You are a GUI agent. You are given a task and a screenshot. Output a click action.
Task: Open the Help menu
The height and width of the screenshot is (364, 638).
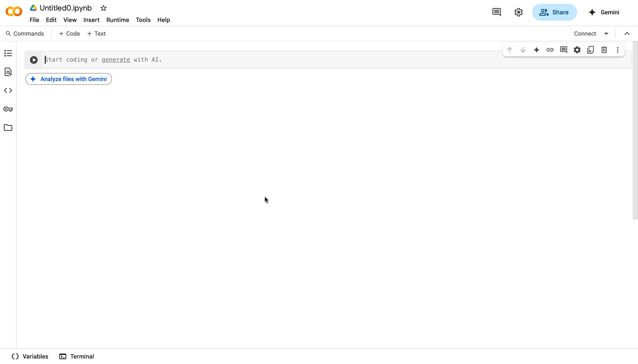coord(164,20)
